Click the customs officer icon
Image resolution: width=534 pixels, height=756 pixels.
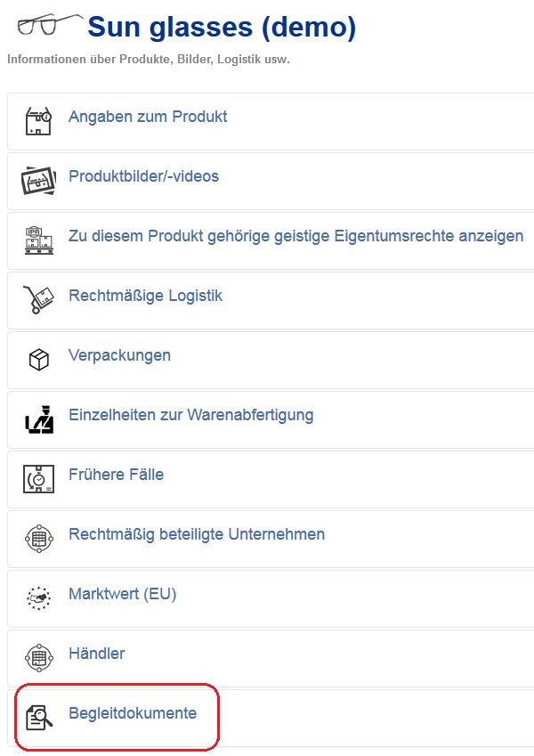point(39,419)
